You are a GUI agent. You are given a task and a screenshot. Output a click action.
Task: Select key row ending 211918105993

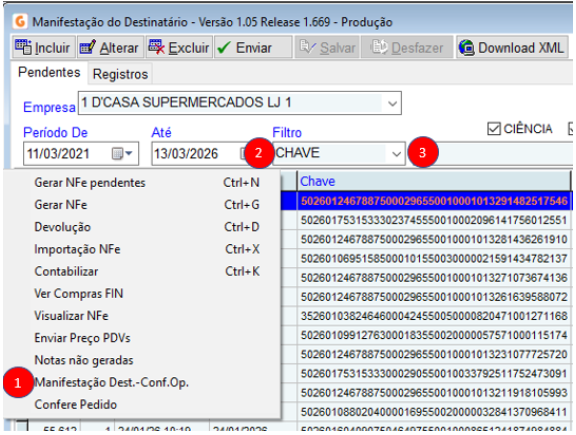pos(434,392)
